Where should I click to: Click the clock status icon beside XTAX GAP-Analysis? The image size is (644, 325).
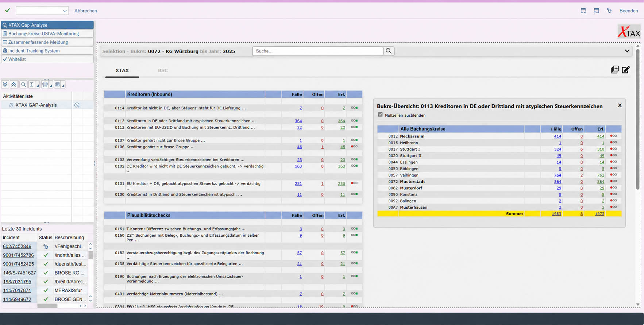[x=77, y=105]
